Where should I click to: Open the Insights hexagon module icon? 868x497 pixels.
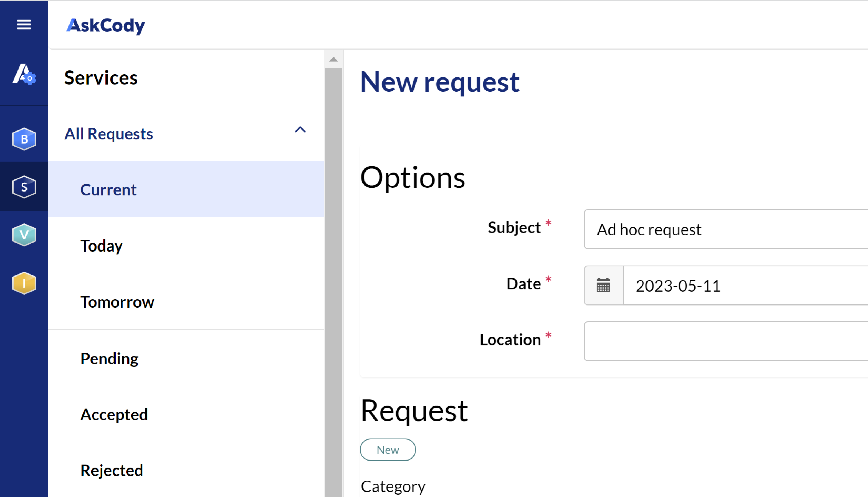[x=24, y=283]
